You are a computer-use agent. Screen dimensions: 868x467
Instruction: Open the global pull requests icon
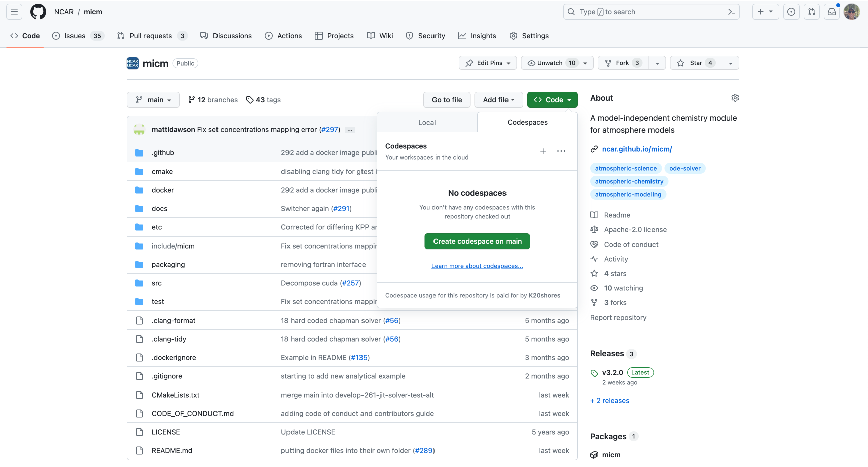(812, 12)
